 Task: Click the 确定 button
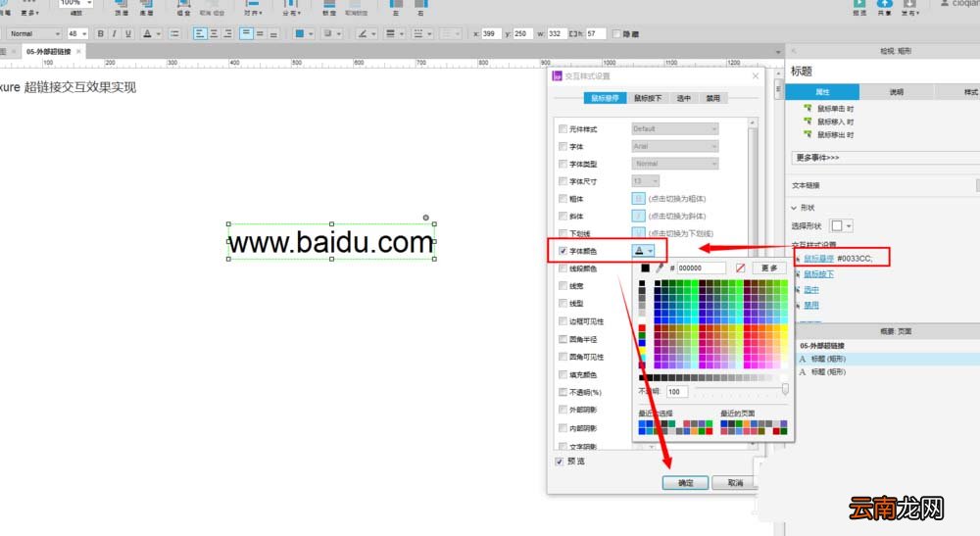(x=686, y=483)
